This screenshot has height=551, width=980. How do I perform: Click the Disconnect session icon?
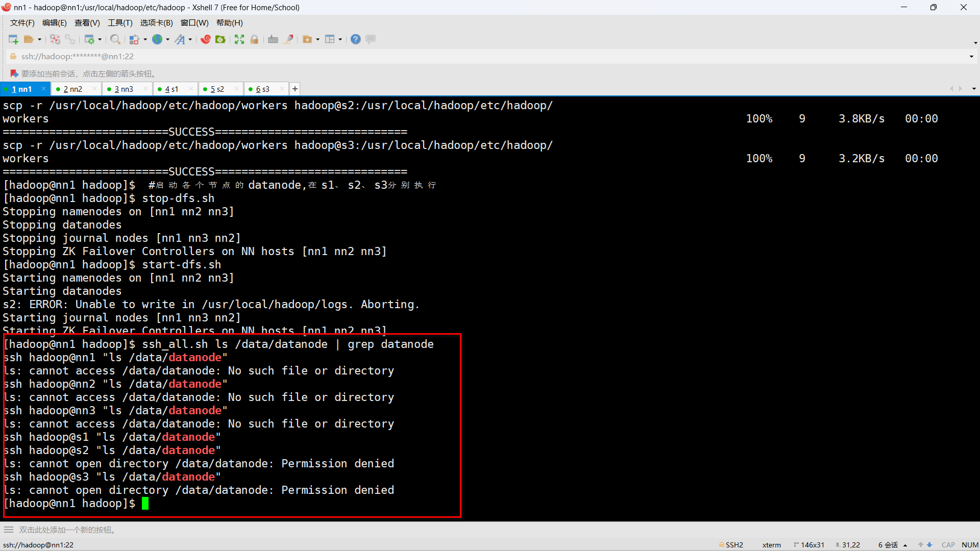pyautogui.click(x=55, y=39)
